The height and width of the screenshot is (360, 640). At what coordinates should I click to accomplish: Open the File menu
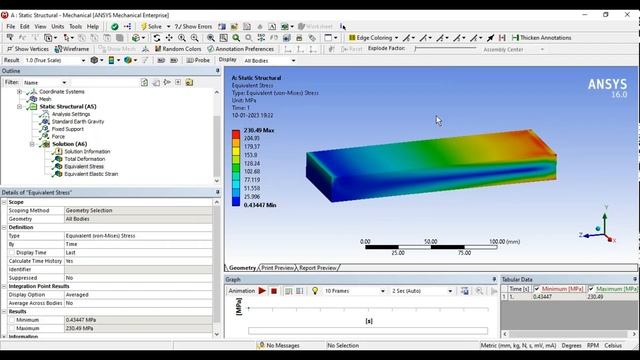(11, 27)
